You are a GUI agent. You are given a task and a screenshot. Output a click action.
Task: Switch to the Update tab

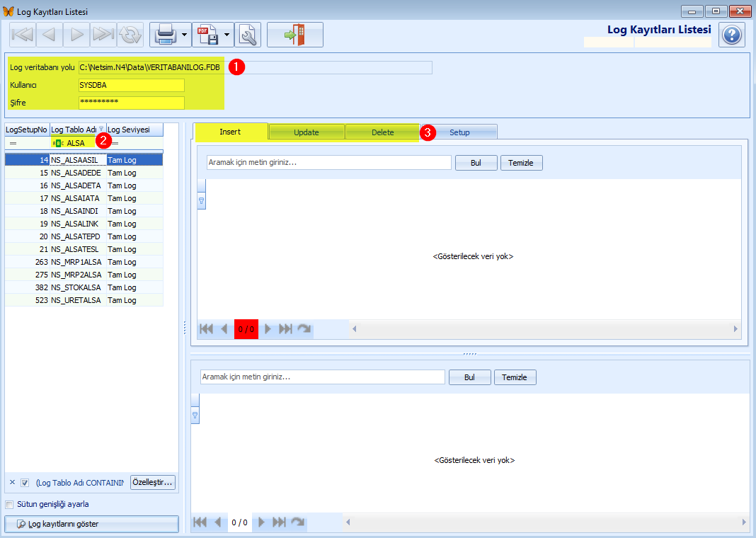click(307, 132)
